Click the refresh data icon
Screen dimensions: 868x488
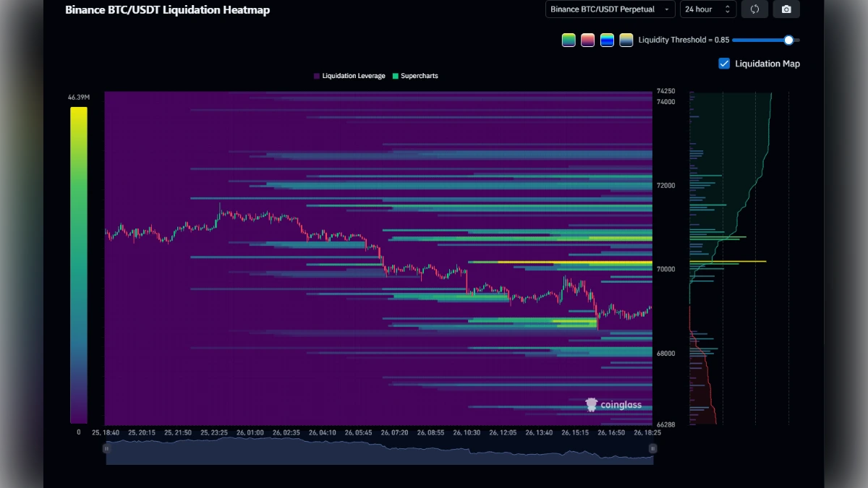754,9
